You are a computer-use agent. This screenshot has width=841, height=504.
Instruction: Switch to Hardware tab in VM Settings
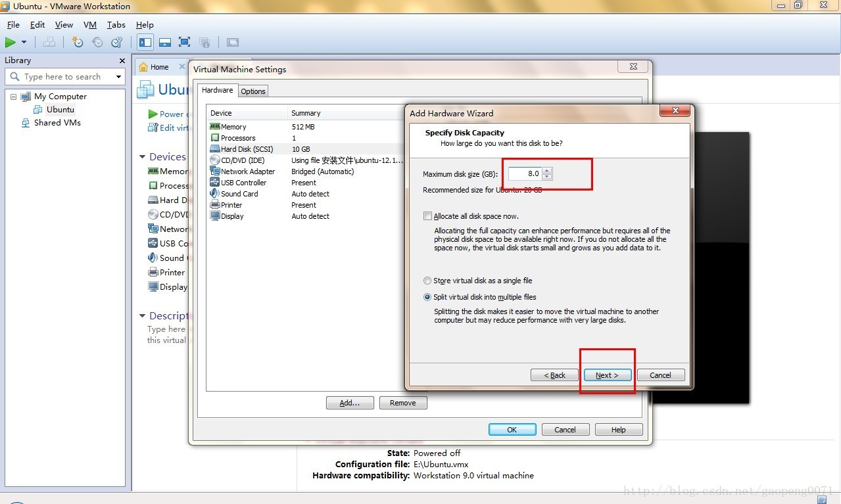[x=217, y=90]
